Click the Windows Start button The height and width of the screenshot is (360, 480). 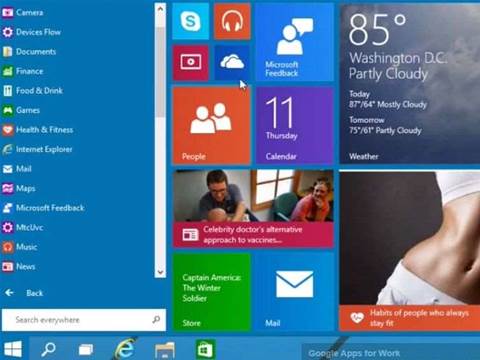(x=13, y=349)
